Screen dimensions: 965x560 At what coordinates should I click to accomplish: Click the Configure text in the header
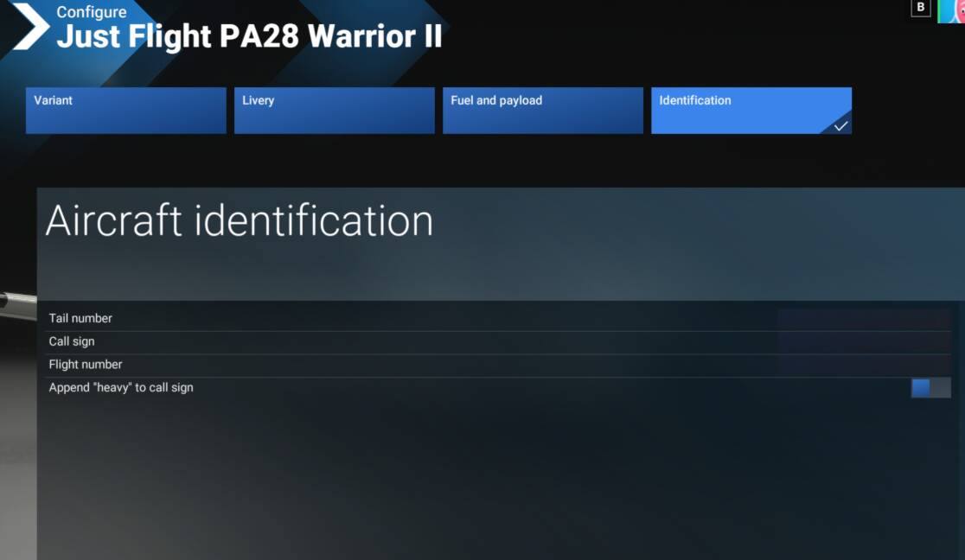[x=91, y=12]
